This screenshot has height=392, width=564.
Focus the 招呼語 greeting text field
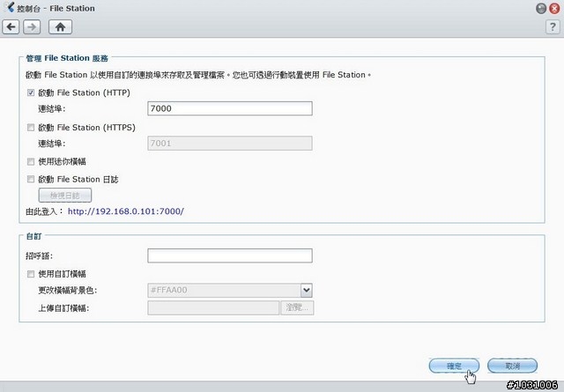230,255
